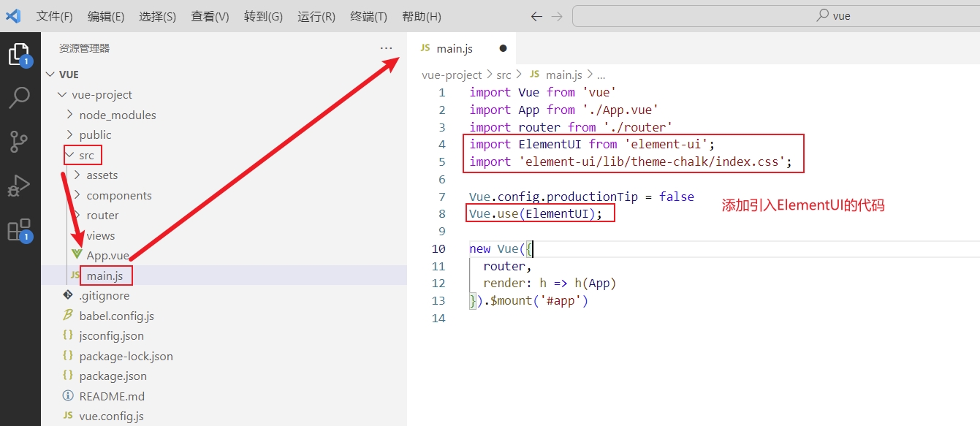Image resolution: width=980 pixels, height=426 pixels.
Task: Open the Explorer view in activity bar
Action: pos(20,55)
